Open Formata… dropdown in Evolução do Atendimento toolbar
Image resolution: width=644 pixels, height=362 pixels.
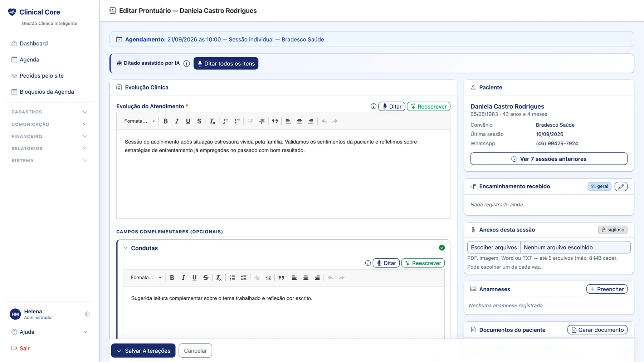coord(140,121)
